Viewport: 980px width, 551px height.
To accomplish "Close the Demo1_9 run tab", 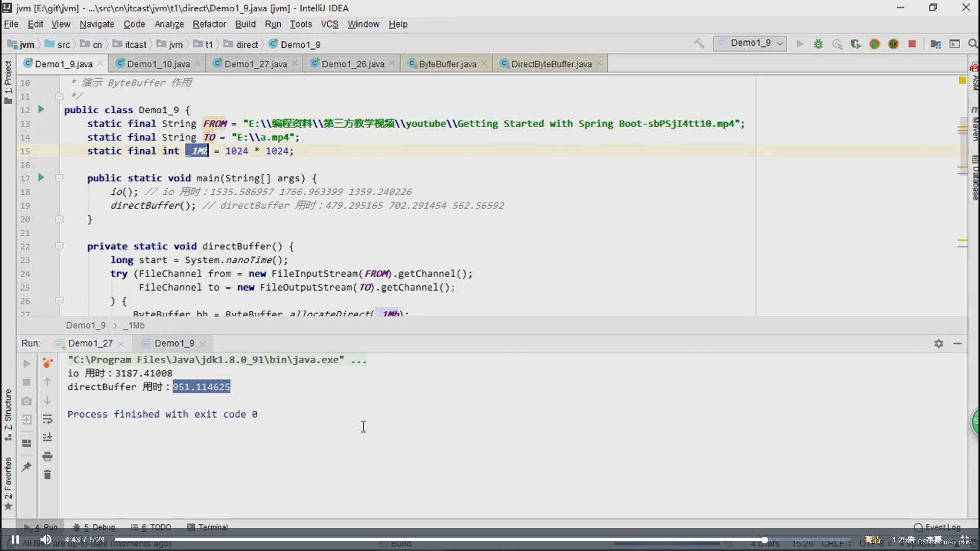I will coord(203,344).
